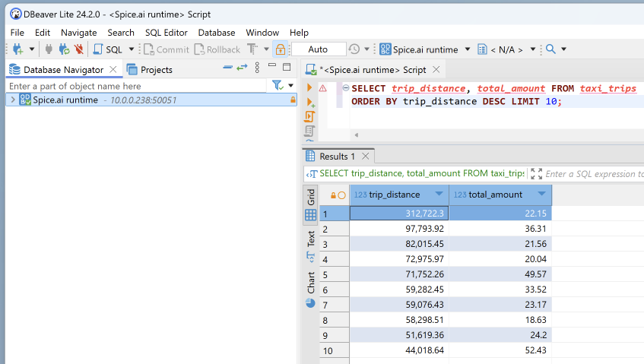Image resolution: width=644 pixels, height=364 pixels.
Task: Click the SQL button to open editor
Action: tap(107, 49)
